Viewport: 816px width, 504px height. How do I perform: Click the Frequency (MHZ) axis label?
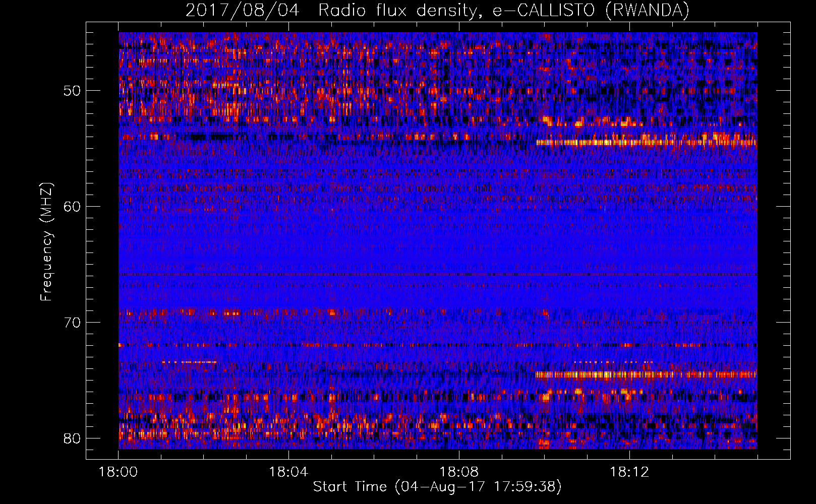pyautogui.click(x=46, y=242)
